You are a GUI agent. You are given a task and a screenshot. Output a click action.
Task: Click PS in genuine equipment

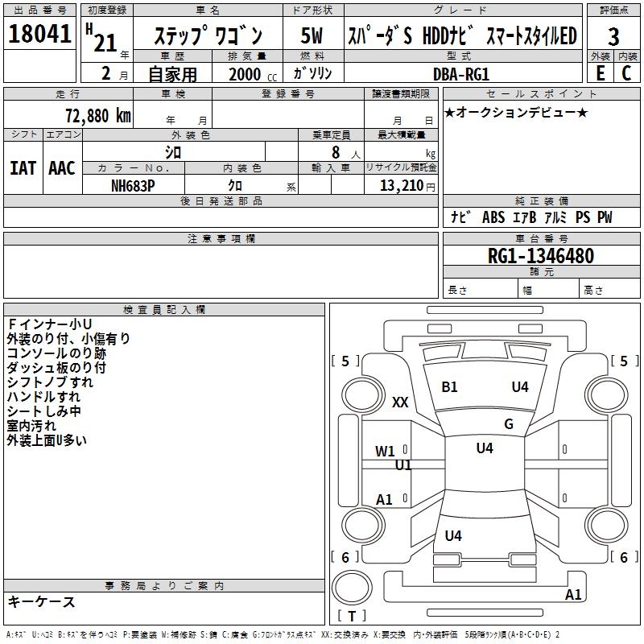583,217
